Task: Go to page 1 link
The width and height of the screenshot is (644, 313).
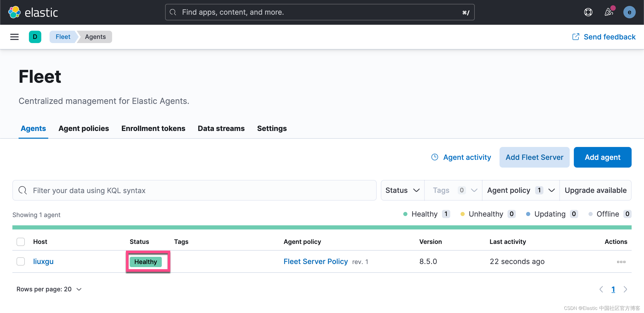Action: point(613,289)
